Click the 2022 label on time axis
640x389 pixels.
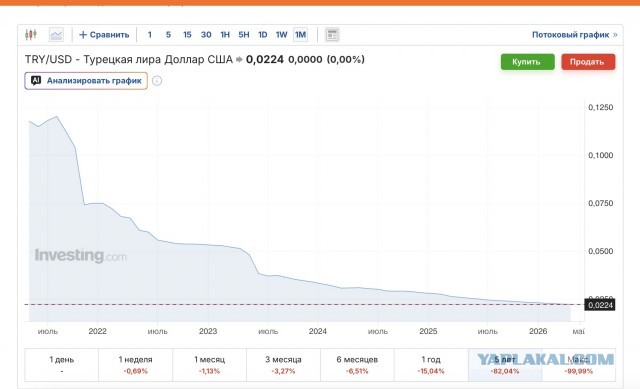point(97,331)
